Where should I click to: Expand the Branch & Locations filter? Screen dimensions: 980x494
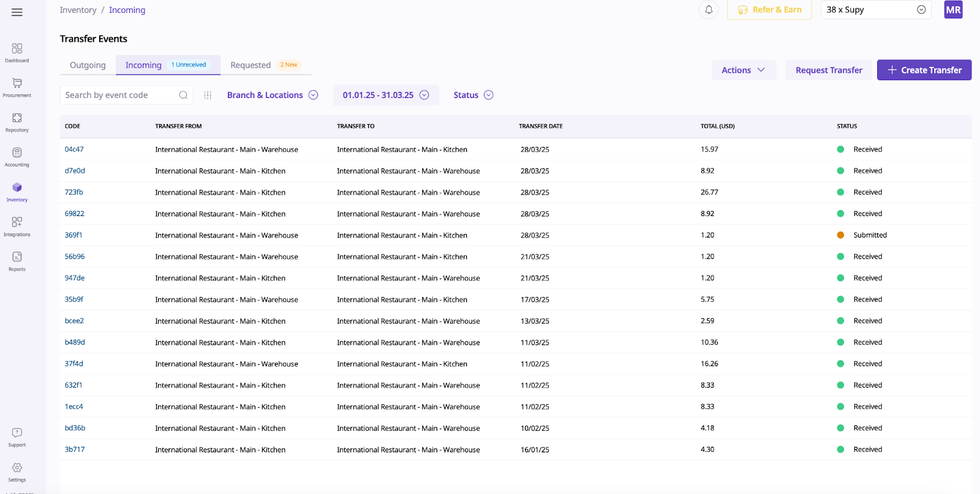click(272, 95)
